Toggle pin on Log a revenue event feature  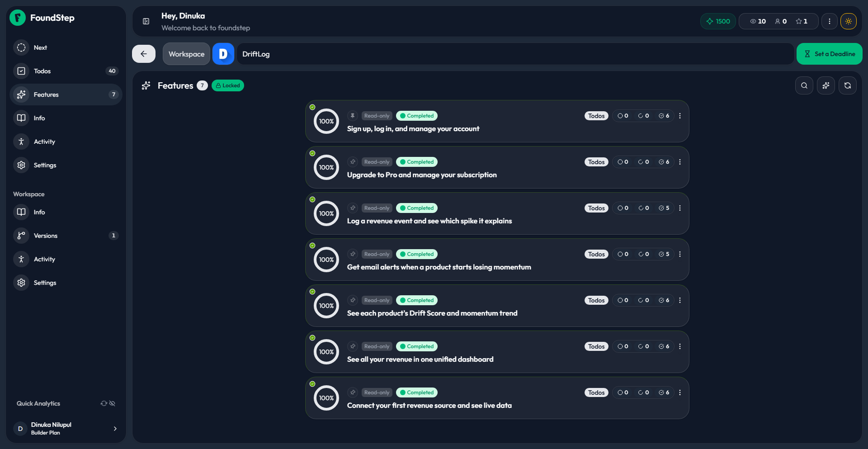pos(353,208)
